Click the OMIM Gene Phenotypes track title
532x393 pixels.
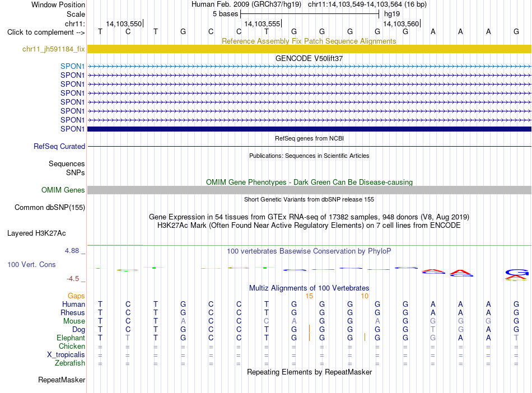(309, 182)
